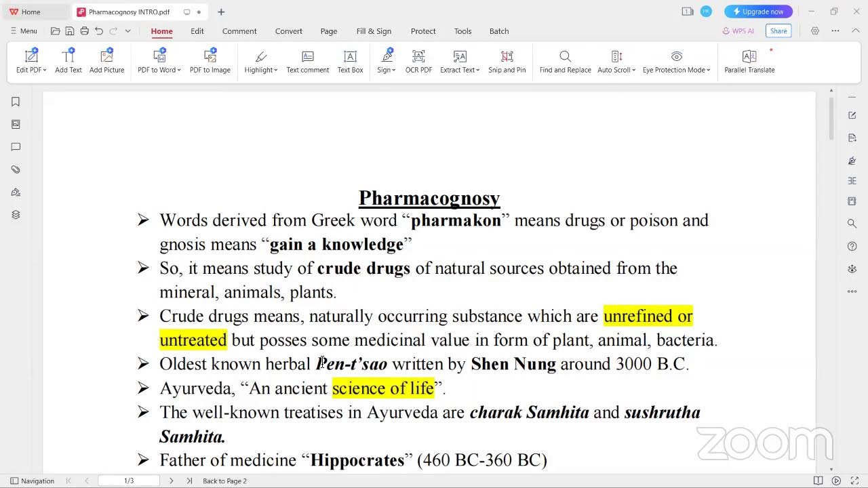Image resolution: width=868 pixels, height=488 pixels.
Task: Expand Edit PDF dropdown arrow
Action: tap(45, 70)
